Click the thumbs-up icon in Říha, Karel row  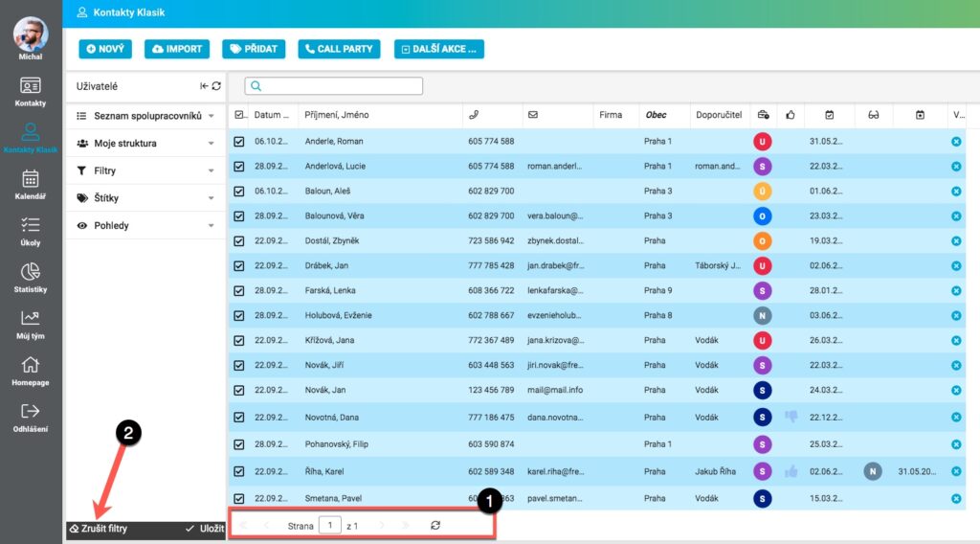(x=791, y=471)
